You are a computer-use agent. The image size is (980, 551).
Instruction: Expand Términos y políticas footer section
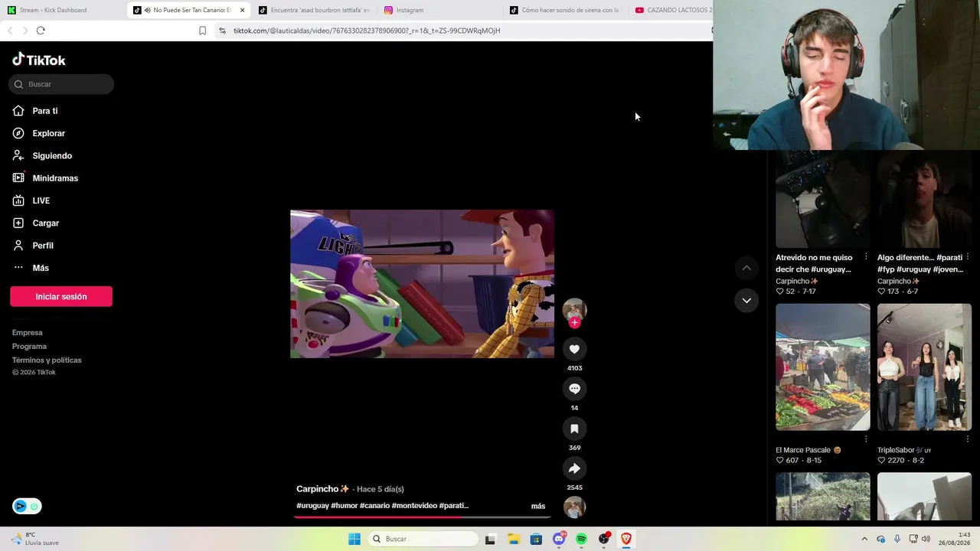click(47, 360)
